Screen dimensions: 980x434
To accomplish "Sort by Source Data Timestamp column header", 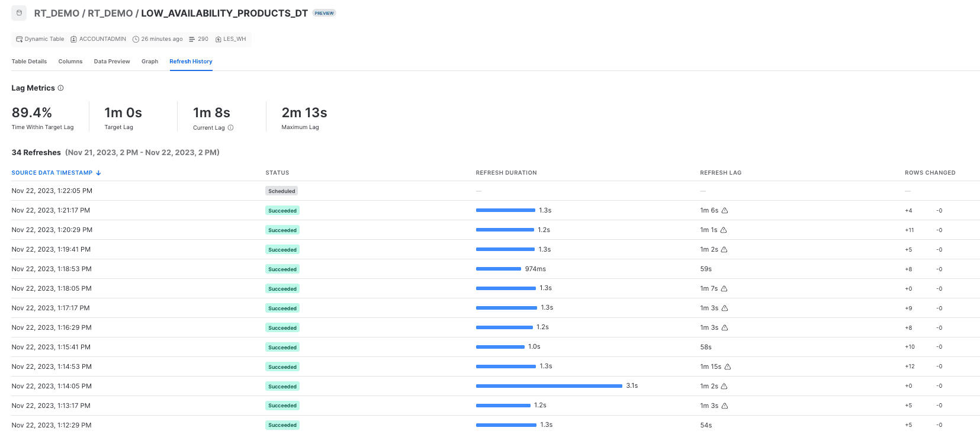I will point(52,173).
